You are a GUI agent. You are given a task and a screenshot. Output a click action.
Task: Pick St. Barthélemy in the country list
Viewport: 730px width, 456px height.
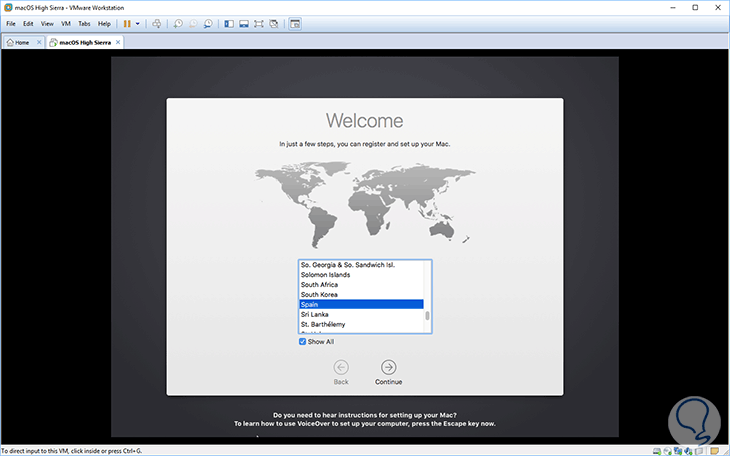coord(361,324)
